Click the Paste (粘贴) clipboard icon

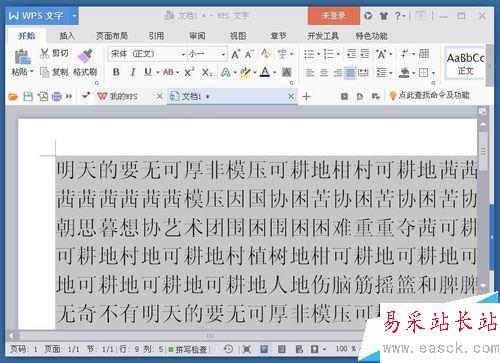22,56
